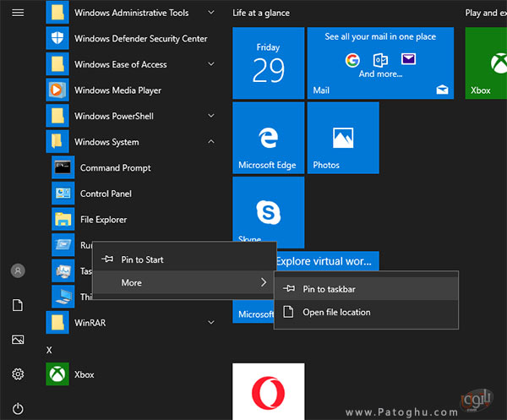Image resolution: width=507 pixels, height=420 pixels.
Task: Click the Open file location document icon
Action: click(288, 312)
